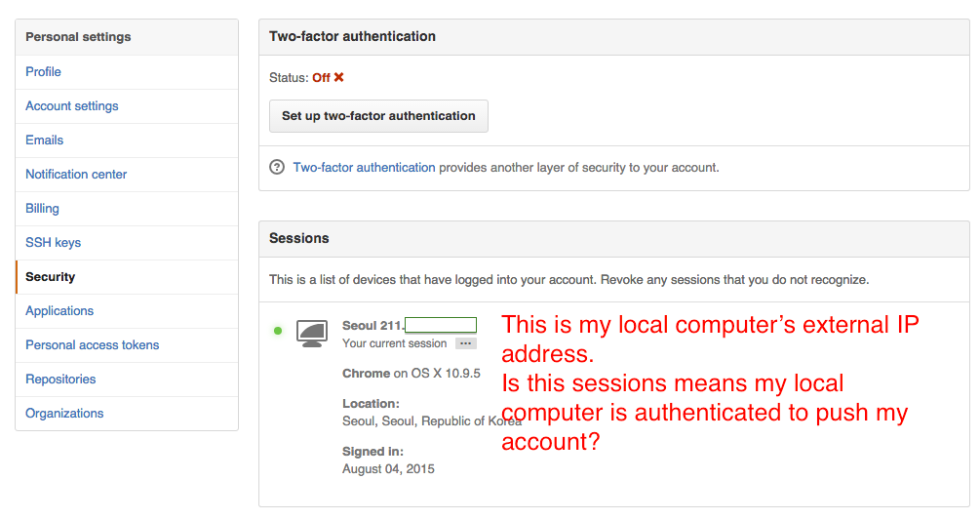Open Organizations settings

pos(64,413)
